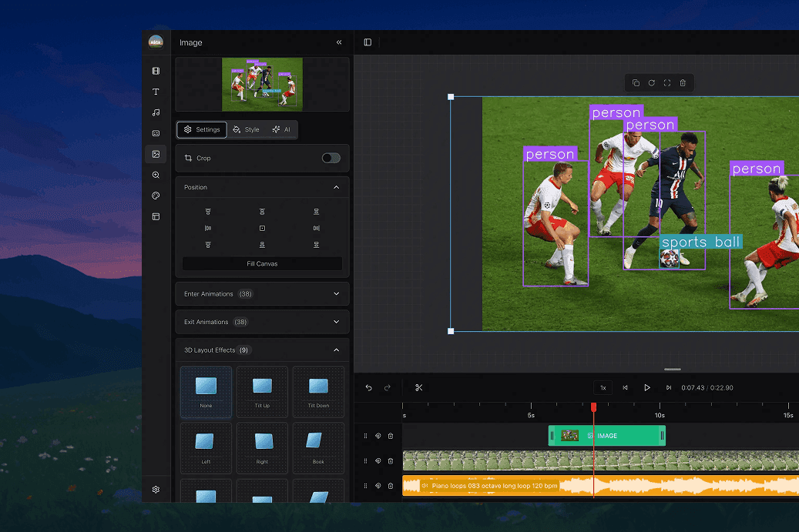799x532 pixels.
Task: Grab the IMAGE track drag handle
Action: point(365,436)
